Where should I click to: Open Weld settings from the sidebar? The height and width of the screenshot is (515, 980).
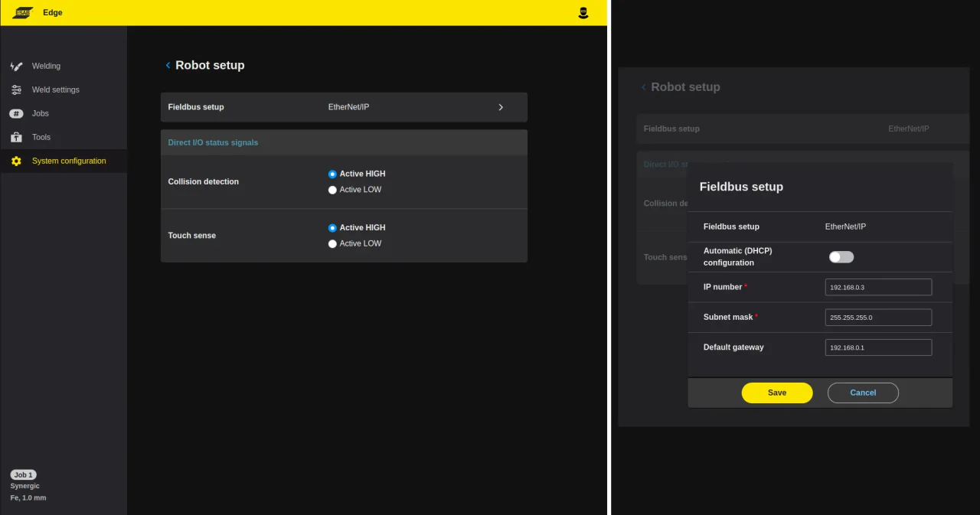tap(56, 90)
